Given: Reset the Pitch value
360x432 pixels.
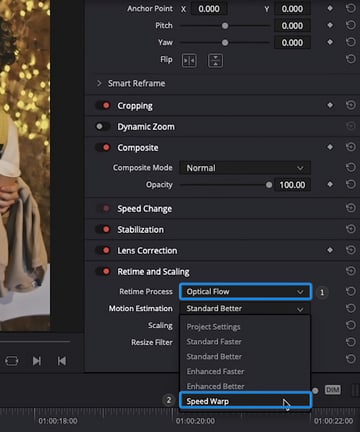Looking at the screenshot, I should point(351,25).
